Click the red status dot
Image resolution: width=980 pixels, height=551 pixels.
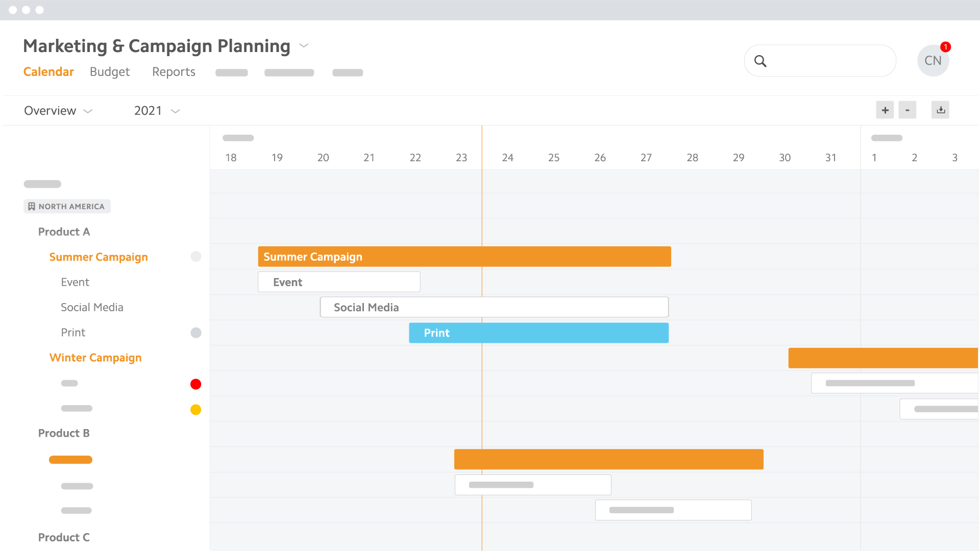click(x=195, y=384)
